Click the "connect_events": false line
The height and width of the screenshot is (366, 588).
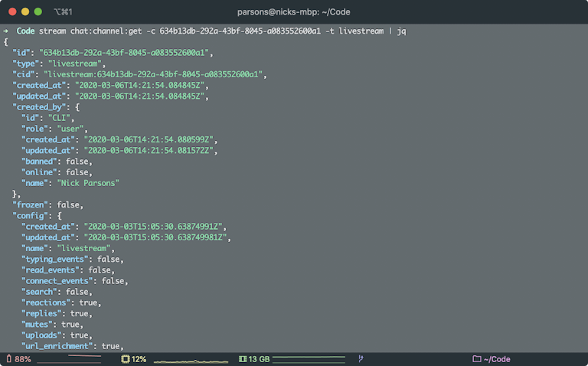74,281
